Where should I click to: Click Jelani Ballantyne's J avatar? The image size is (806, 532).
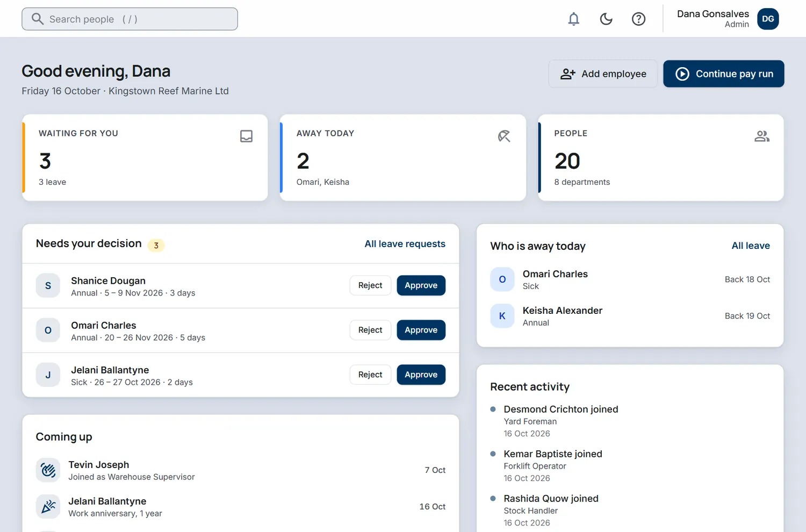coord(48,375)
